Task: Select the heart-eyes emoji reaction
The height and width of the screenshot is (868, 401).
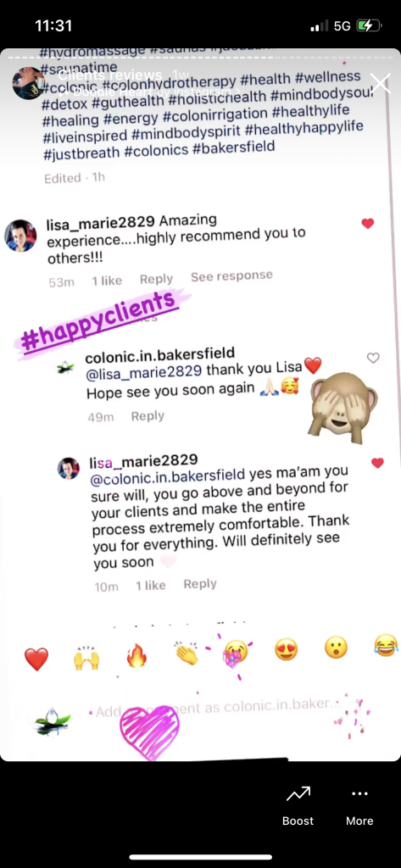Action: click(x=286, y=649)
